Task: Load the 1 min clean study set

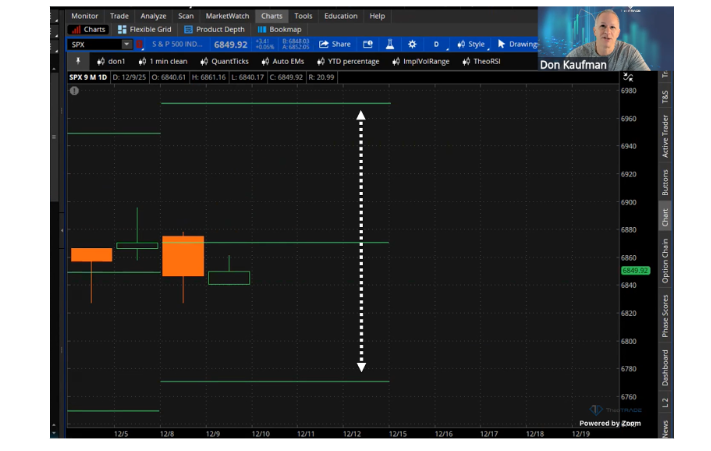Action: coord(163,61)
